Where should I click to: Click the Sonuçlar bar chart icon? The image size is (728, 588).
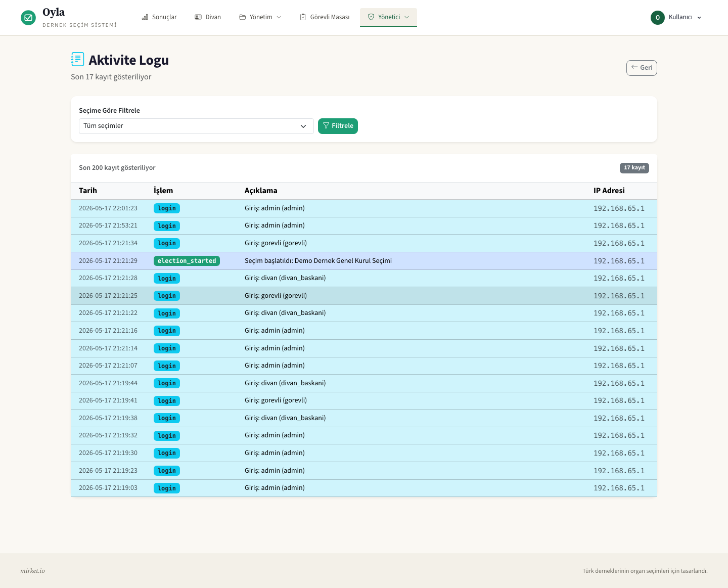[145, 17]
